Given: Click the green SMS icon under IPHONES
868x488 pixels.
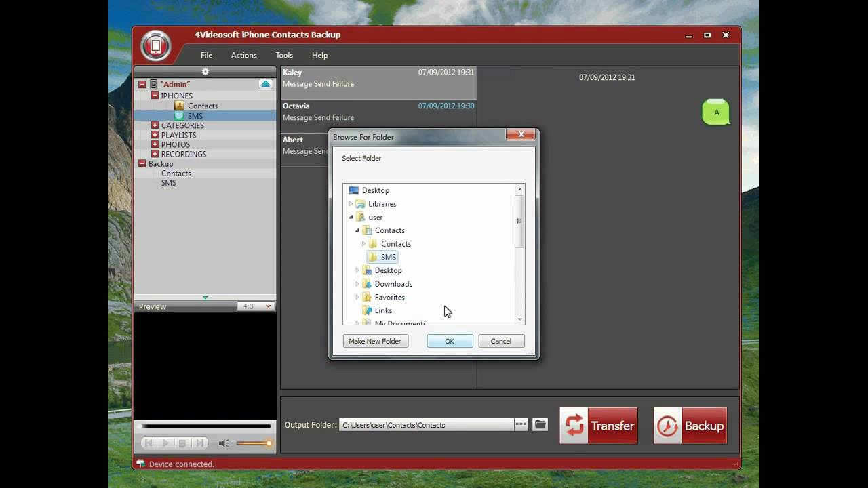Looking at the screenshot, I should click(x=179, y=116).
